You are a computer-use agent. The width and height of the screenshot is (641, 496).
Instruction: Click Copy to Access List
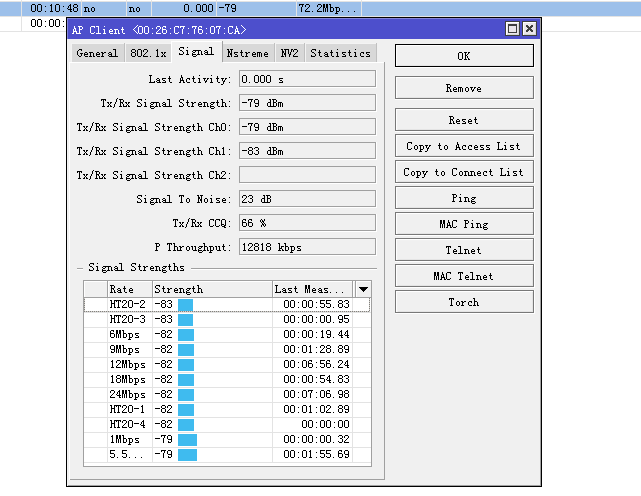click(464, 146)
